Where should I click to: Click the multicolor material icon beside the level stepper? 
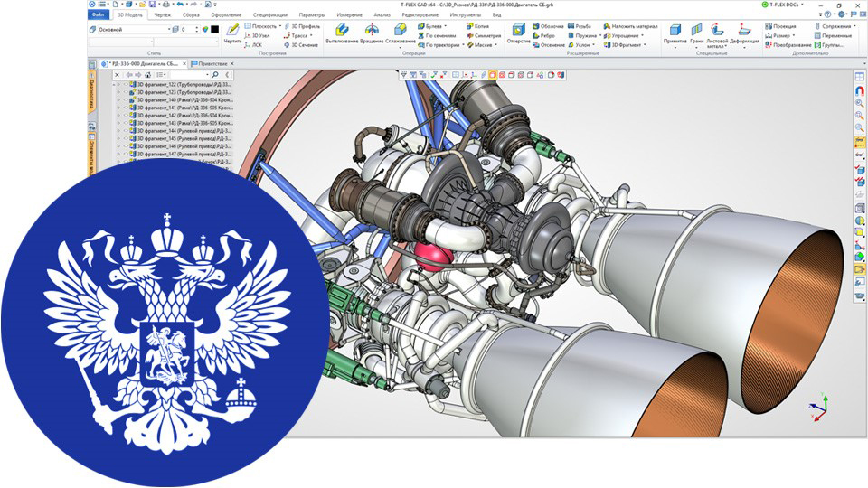(205, 29)
